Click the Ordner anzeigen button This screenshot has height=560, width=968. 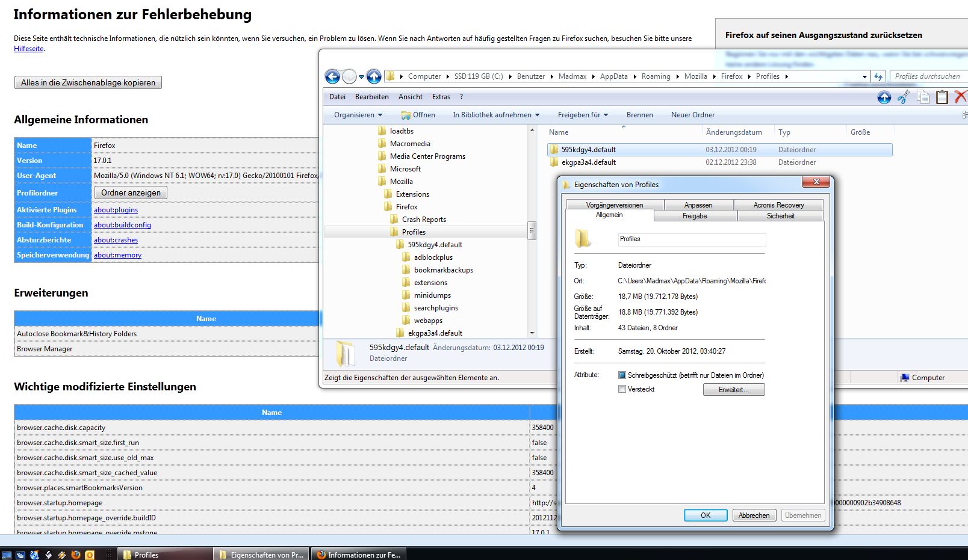pos(131,192)
